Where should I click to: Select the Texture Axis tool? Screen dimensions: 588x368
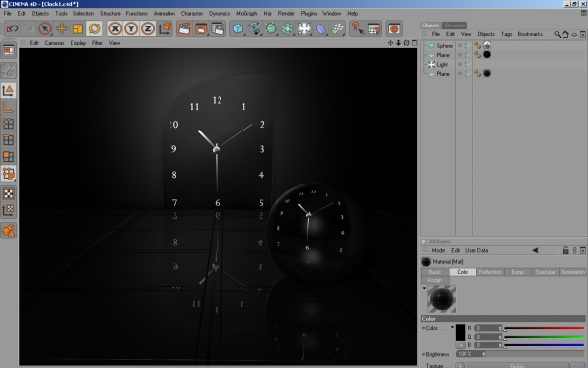(x=8, y=210)
